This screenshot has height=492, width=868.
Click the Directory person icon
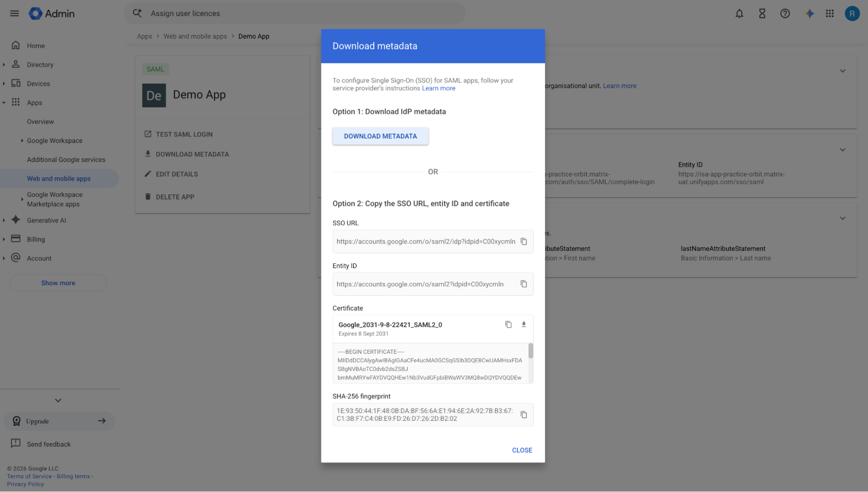[16, 64]
